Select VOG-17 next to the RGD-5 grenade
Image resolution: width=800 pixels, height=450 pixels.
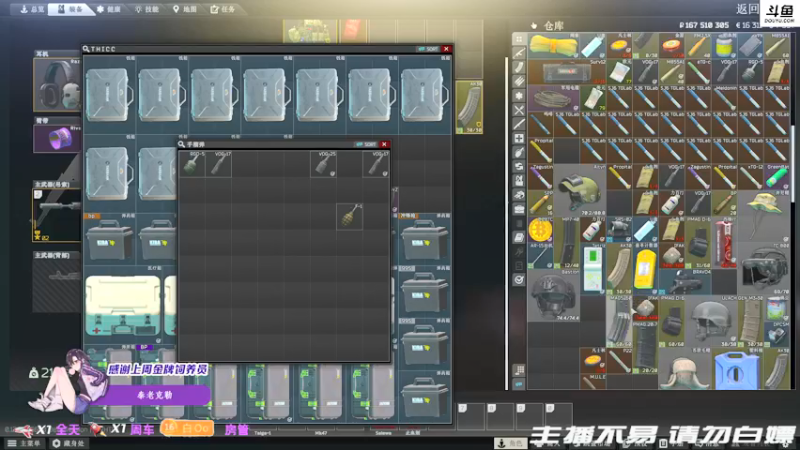218,164
